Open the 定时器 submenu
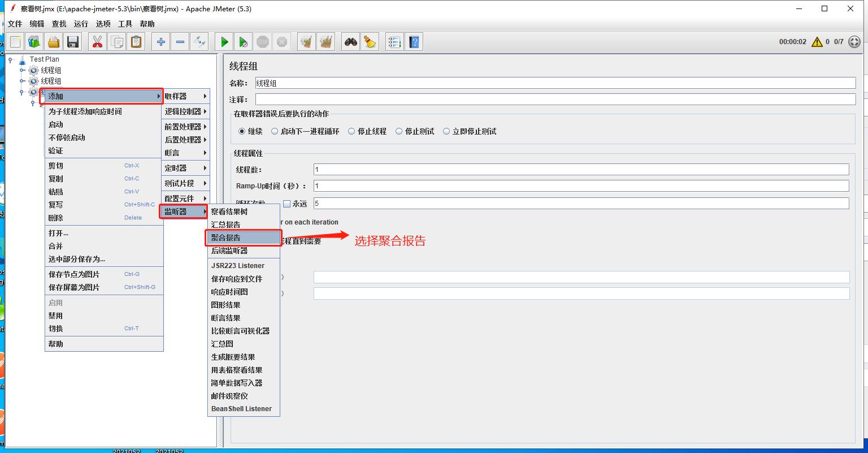 (x=186, y=168)
